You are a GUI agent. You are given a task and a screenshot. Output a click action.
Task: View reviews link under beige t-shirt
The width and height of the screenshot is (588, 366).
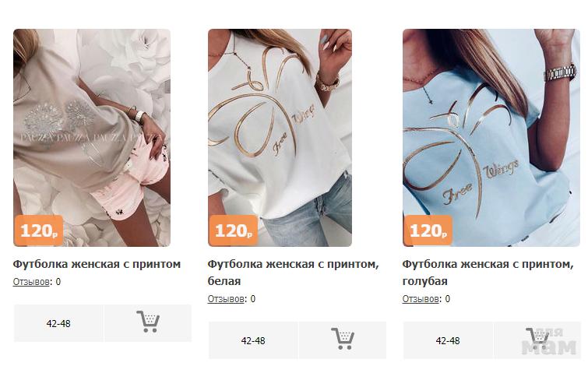pyautogui.click(x=31, y=282)
